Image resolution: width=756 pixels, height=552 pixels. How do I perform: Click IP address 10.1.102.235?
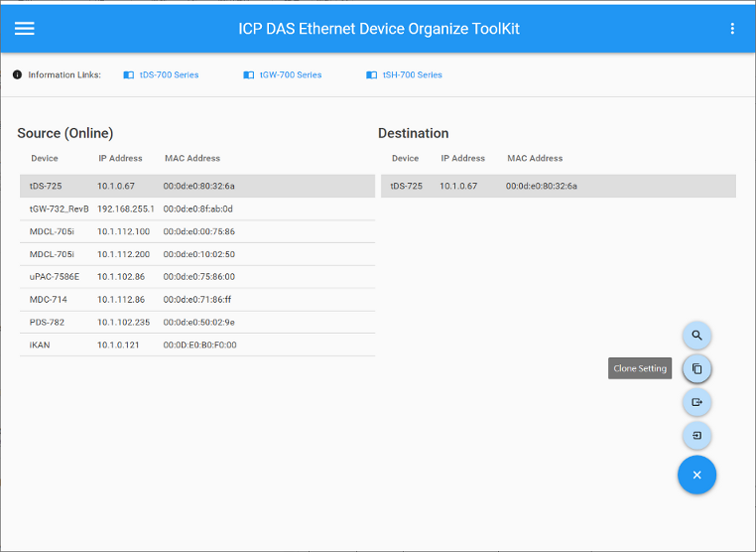coord(123,323)
